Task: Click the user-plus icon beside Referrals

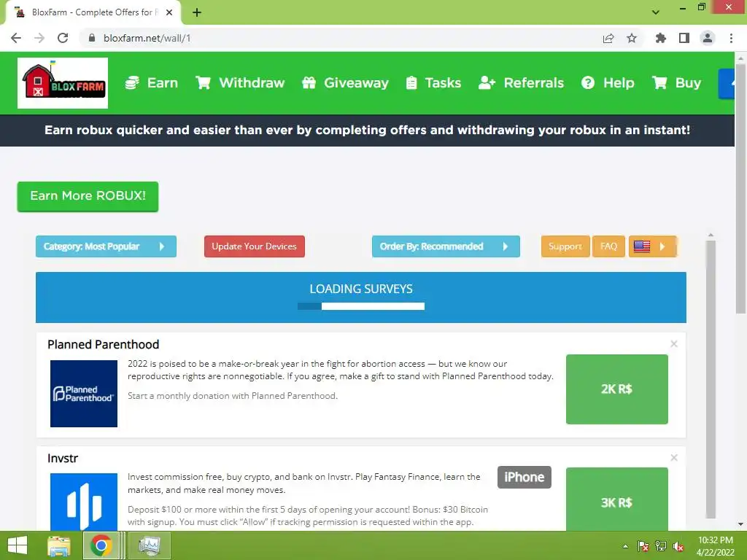Action: [x=487, y=83]
